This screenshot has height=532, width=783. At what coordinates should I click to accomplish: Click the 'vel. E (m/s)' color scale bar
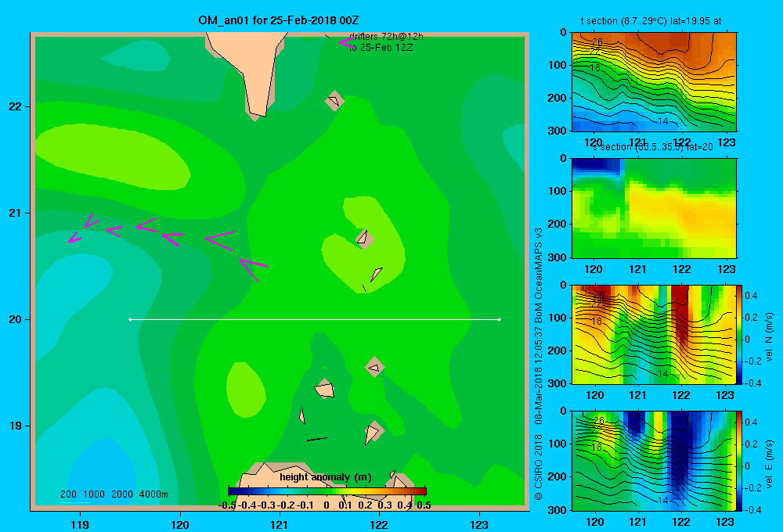tap(740, 461)
